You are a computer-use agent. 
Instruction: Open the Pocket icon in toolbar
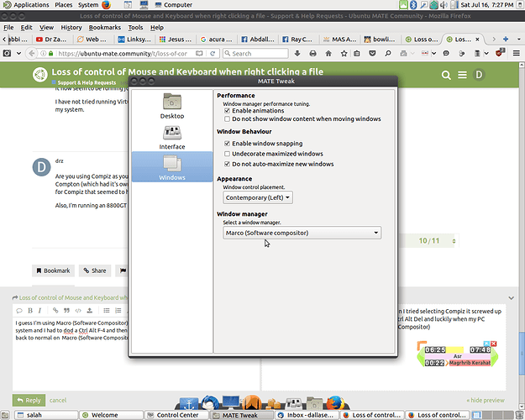[x=372, y=53]
